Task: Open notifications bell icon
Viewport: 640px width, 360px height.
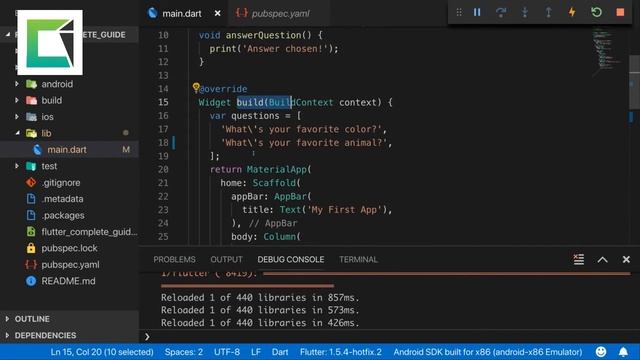Action: pyautogui.click(x=623, y=352)
